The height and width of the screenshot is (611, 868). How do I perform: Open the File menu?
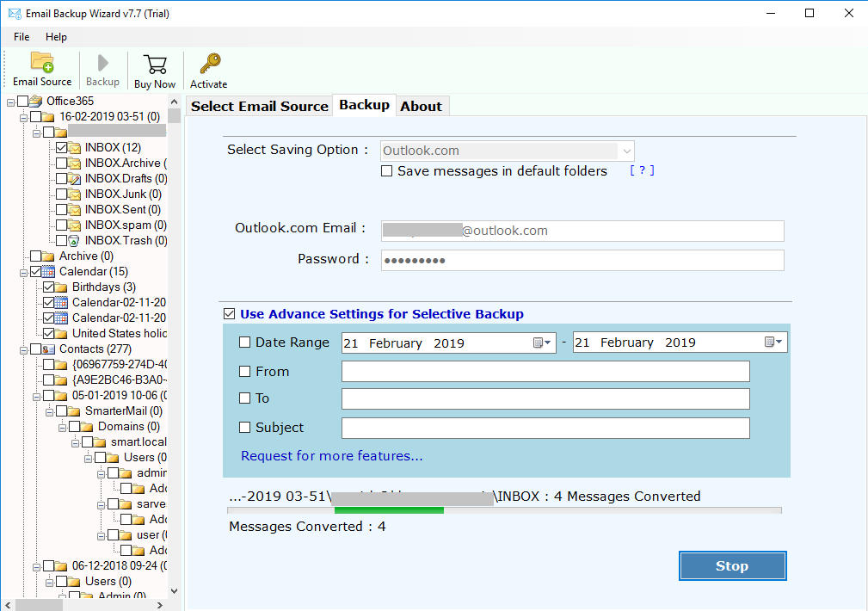22,36
